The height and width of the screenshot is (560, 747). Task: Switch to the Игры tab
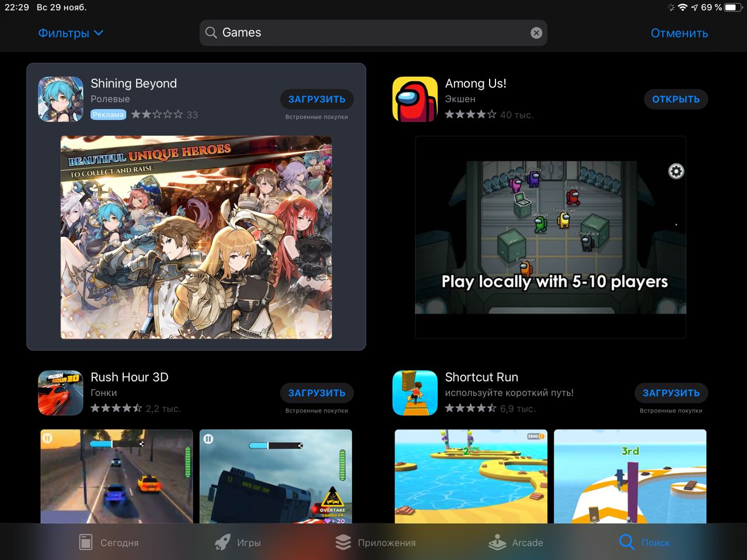(x=238, y=542)
